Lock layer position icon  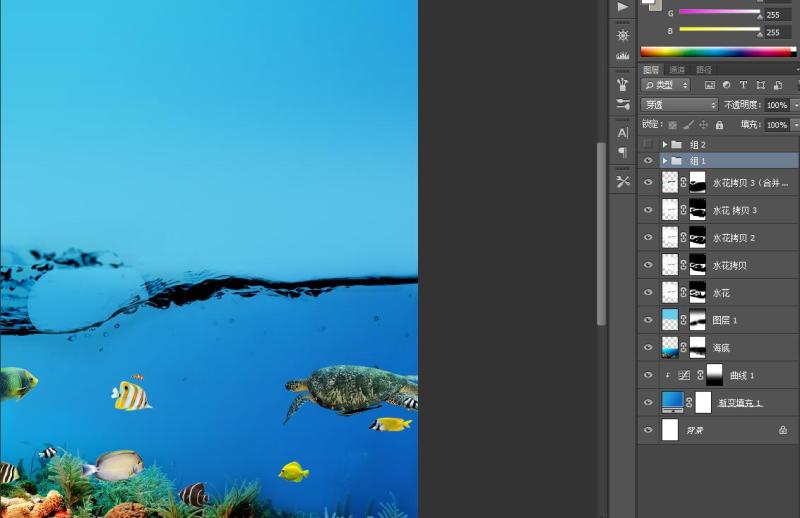click(704, 125)
